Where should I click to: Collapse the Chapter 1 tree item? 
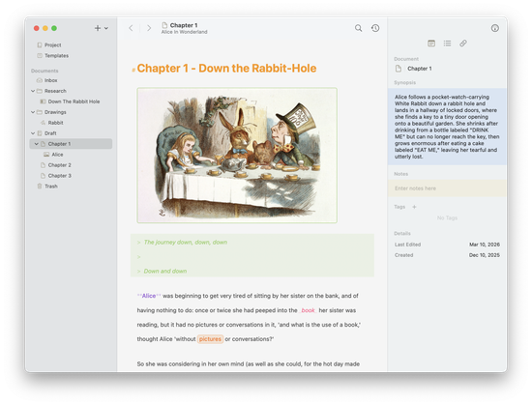[x=37, y=144]
